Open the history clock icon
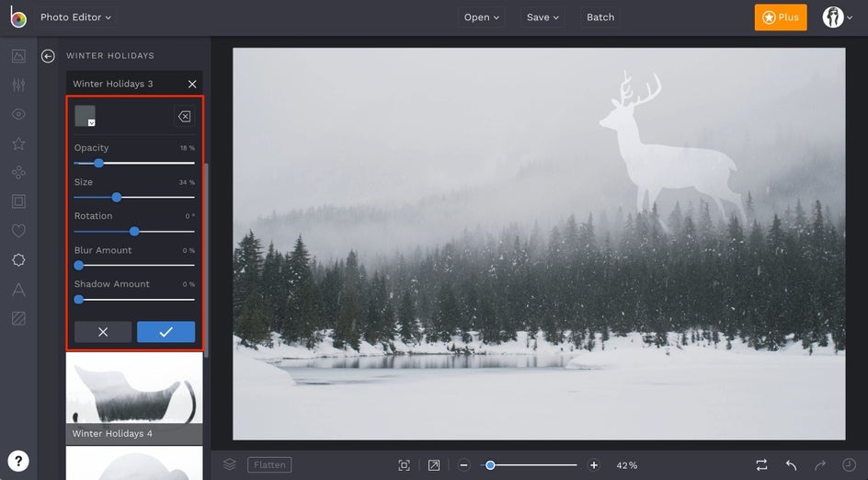The image size is (868, 480). click(849, 465)
